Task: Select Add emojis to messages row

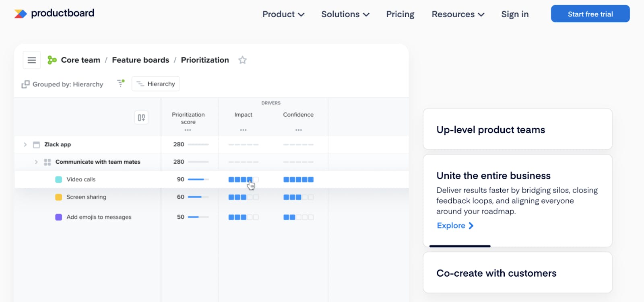Action: coord(212,217)
